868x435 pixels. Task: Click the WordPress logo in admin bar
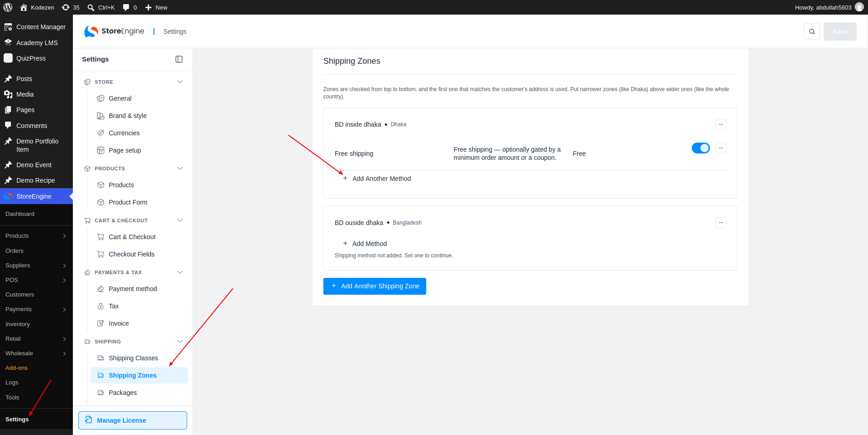[x=8, y=7]
